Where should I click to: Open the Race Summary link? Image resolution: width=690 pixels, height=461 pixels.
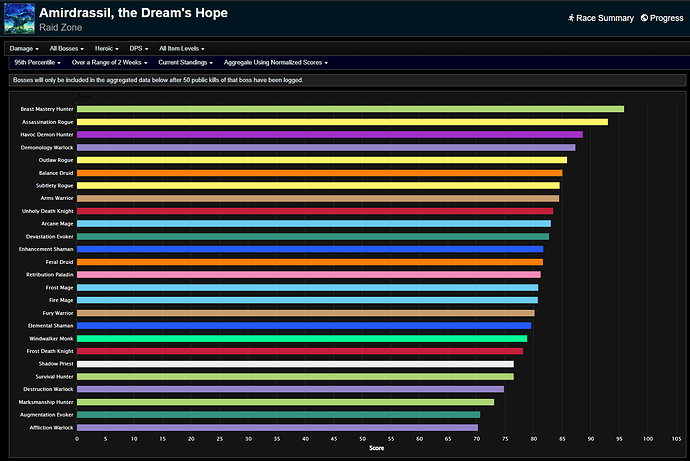(x=604, y=18)
